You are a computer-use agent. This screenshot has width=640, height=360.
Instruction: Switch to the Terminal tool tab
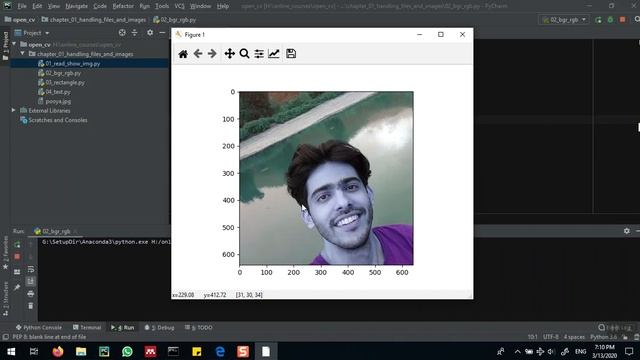click(x=87, y=327)
